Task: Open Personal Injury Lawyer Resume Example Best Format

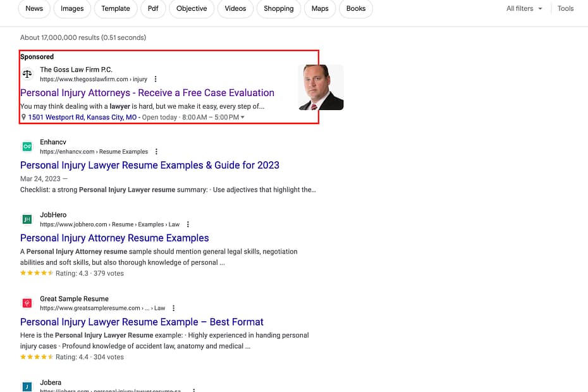Action: pos(142,322)
